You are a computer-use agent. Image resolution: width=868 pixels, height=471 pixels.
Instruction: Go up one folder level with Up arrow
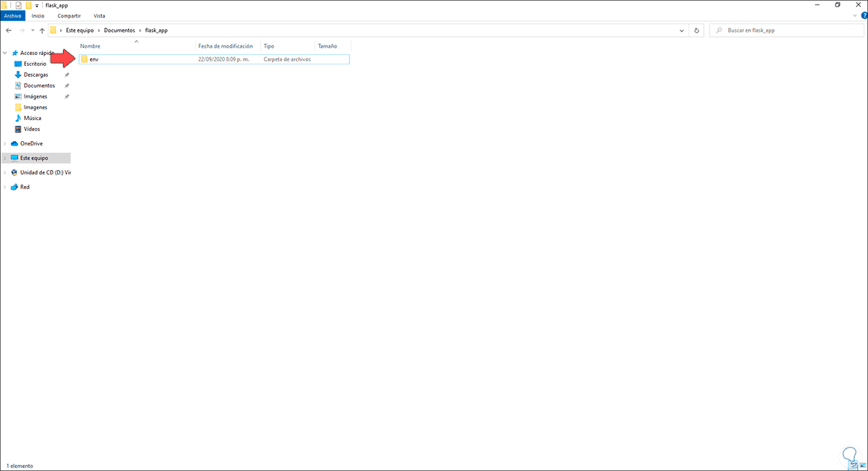point(42,30)
